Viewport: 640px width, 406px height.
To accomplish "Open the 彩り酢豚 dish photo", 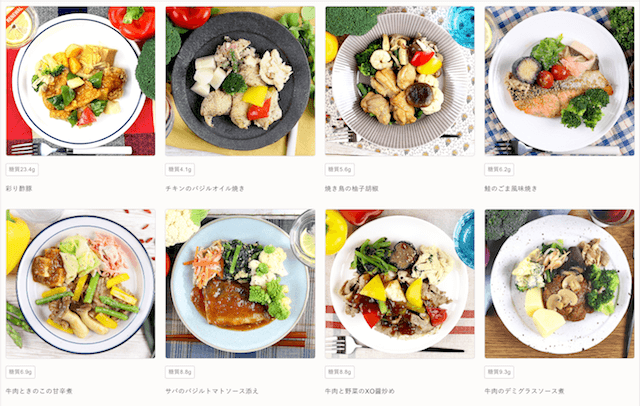I will coord(80,81).
